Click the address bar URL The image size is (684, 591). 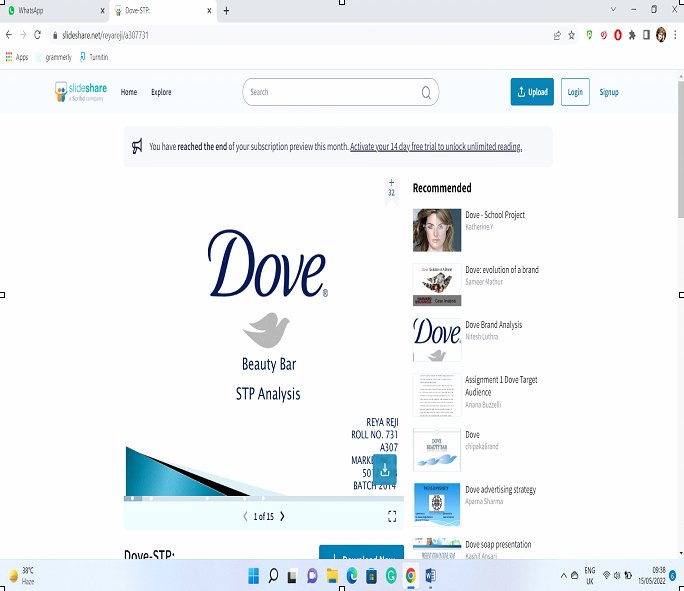[x=105, y=35]
